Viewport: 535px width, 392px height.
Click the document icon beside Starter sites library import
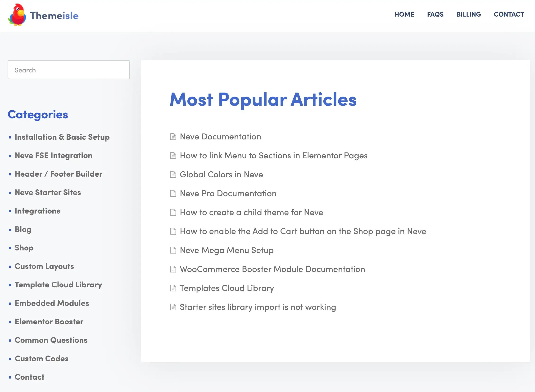coord(173,307)
